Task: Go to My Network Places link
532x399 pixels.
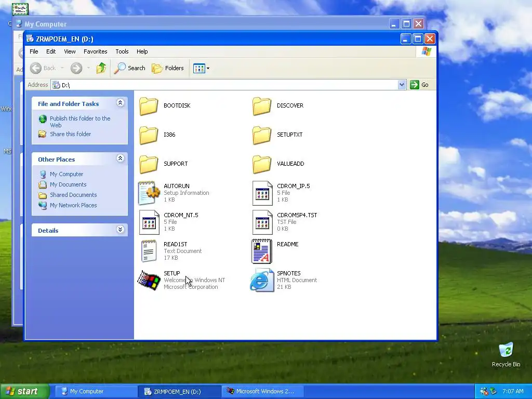Action: [x=73, y=205]
